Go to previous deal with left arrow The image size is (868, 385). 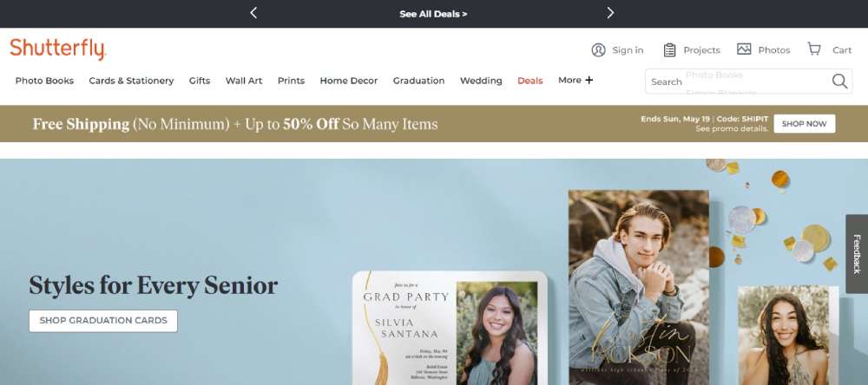point(253,13)
